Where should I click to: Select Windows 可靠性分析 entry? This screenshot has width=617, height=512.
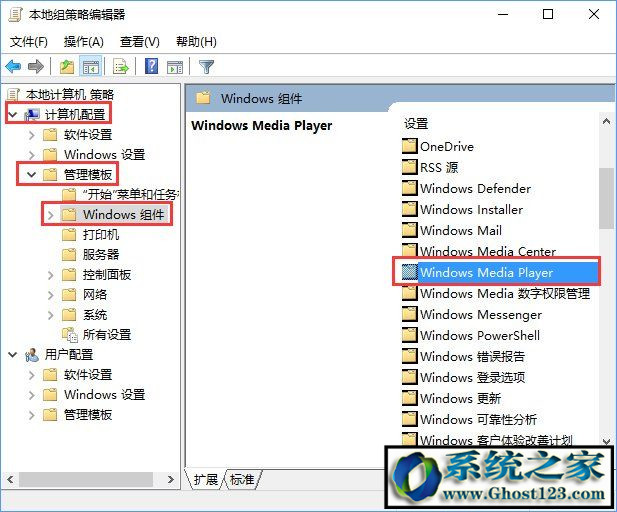tap(478, 419)
